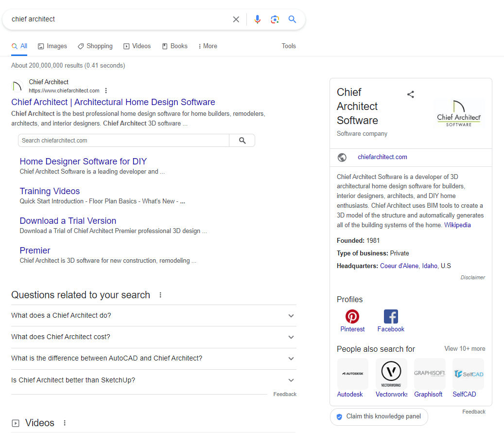This screenshot has width=504, height=433.
Task: Click the 'Founded: 1981' text
Action: [x=358, y=241]
